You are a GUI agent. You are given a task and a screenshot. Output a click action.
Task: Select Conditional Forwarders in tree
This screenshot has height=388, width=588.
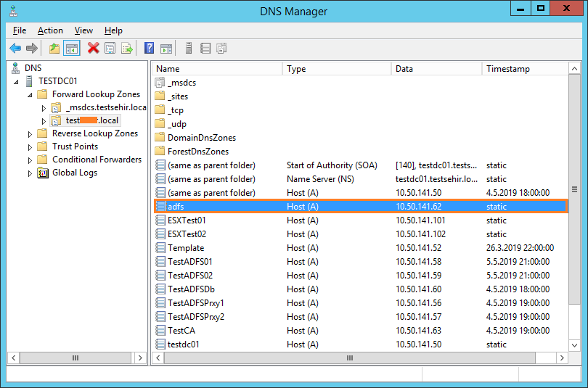click(97, 160)
